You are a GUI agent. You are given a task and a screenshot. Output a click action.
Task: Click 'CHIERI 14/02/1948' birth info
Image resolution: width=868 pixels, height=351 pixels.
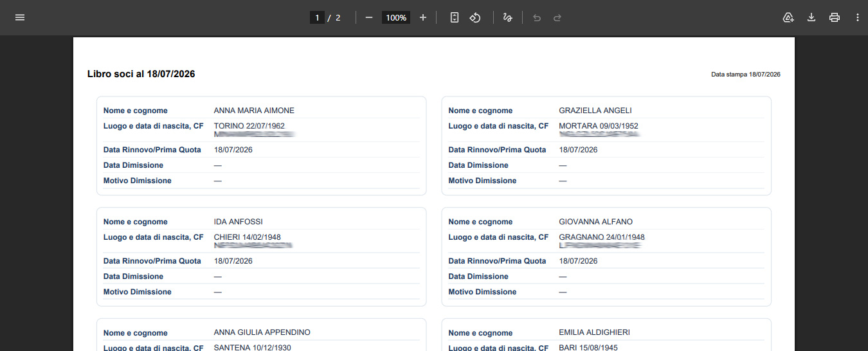[248, 237]
